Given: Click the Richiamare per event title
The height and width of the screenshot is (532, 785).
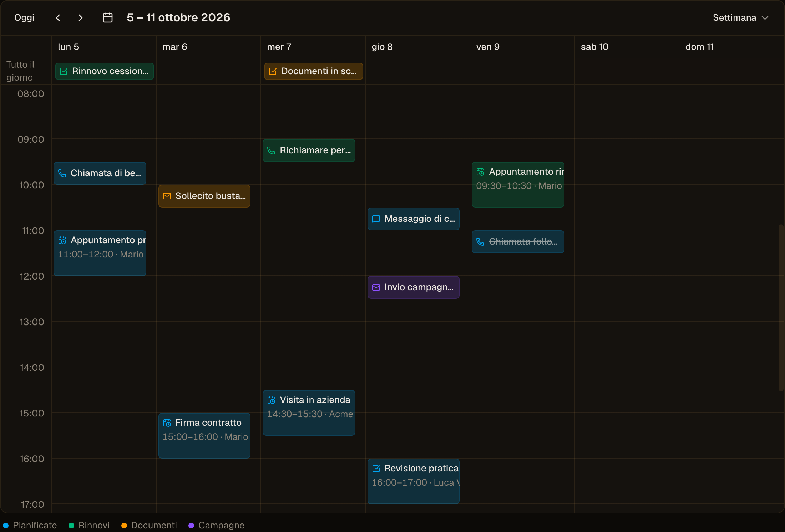Looking at the screenshot, I should (315, 150).
